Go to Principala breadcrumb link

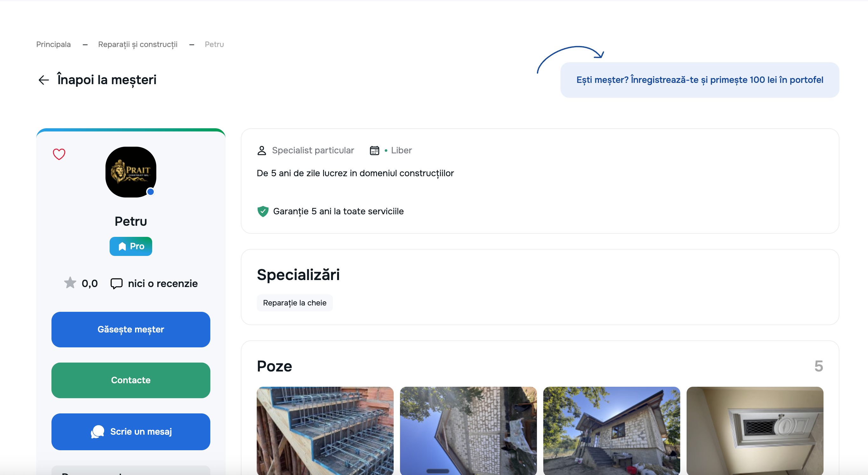pyautogui.click(x=54, y=44)
